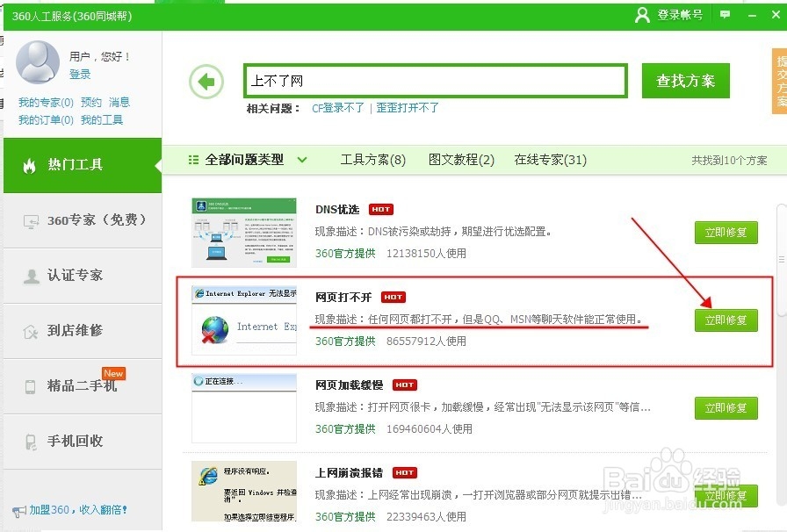Open 到店维修 in the sidebar

pos(83,331)
